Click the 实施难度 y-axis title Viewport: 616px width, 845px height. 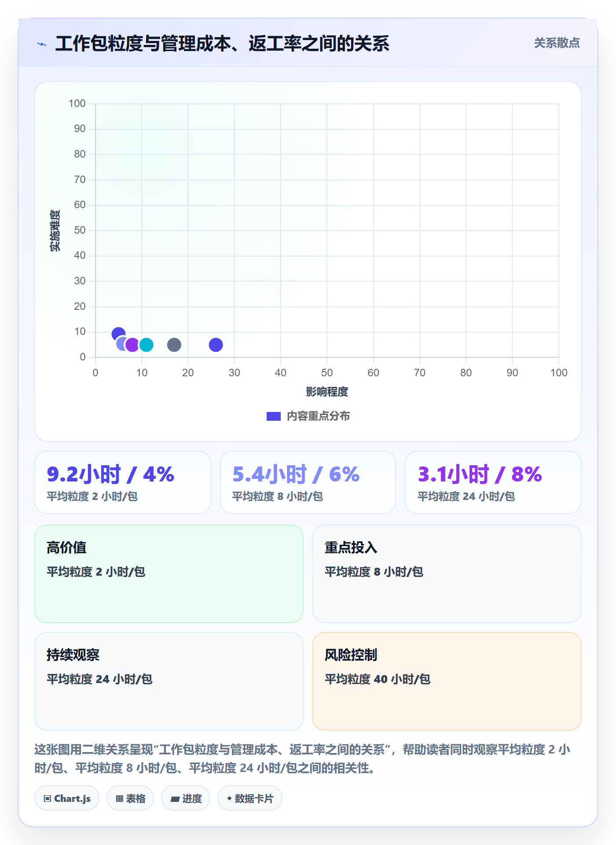pos(55,231)
